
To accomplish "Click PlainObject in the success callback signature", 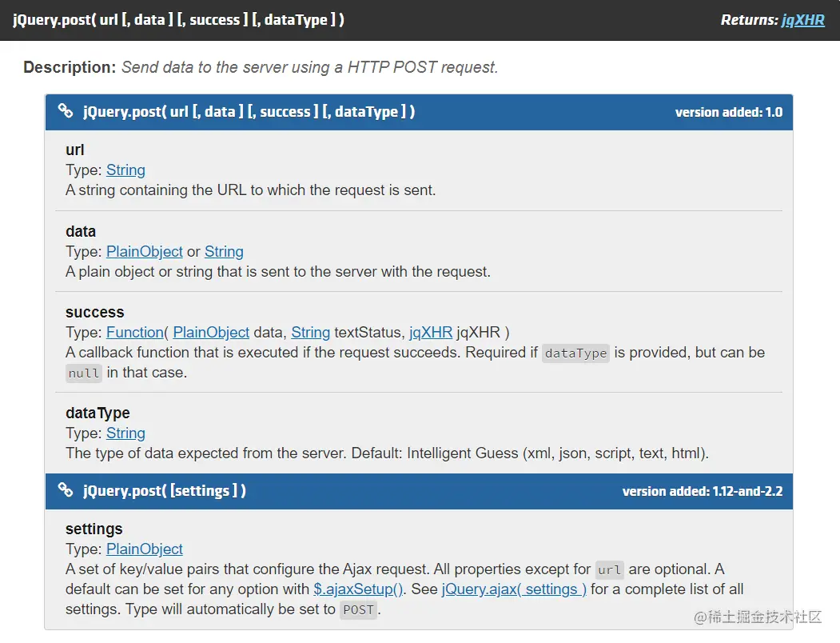I will [x=211, y=332].
